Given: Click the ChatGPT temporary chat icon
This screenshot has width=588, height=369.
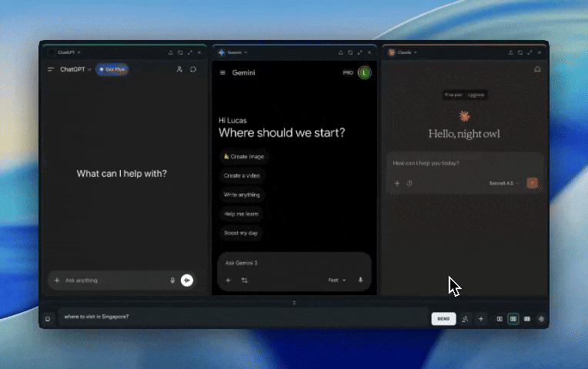Looking at the screenshot, I should click(193, 69).
